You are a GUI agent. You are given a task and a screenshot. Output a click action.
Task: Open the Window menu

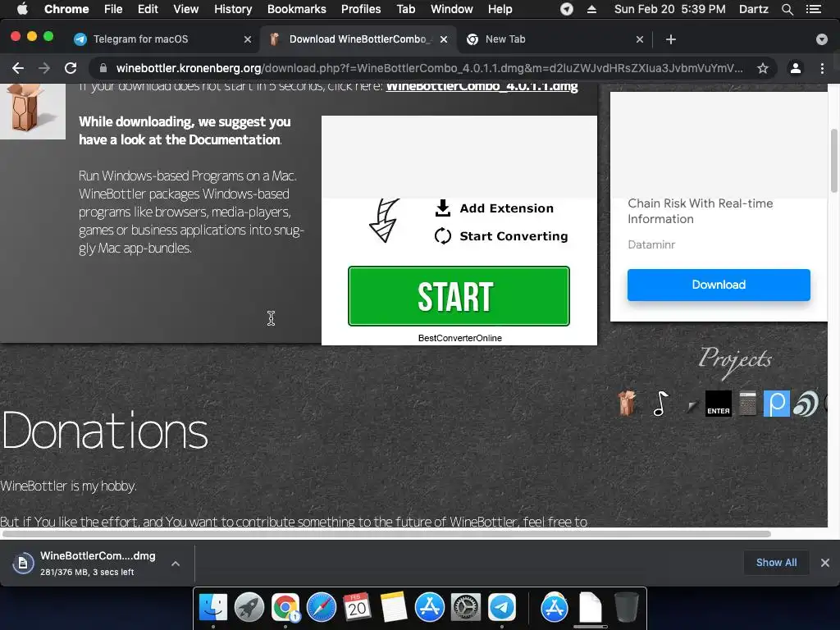(x=452, y=9)
